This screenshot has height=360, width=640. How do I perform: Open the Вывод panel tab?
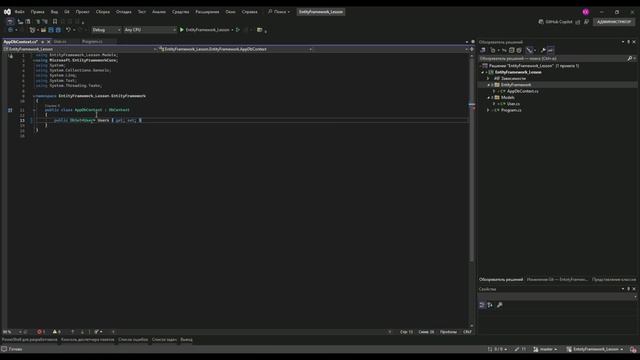(186, 340)
